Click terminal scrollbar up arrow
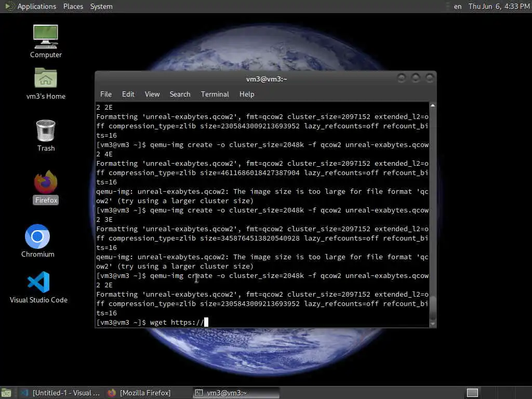Image resolution: width=532 pixels, height=399 pixels. [x=433, y=106]
